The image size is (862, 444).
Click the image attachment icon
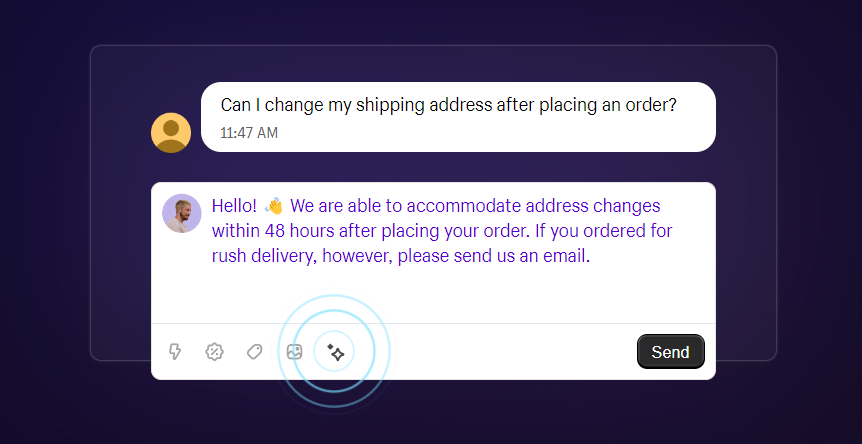pos(294,352)
